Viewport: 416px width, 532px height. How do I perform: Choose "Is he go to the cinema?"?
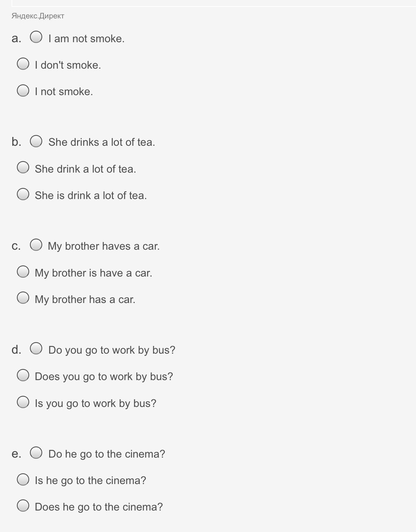tap(23, 479)
